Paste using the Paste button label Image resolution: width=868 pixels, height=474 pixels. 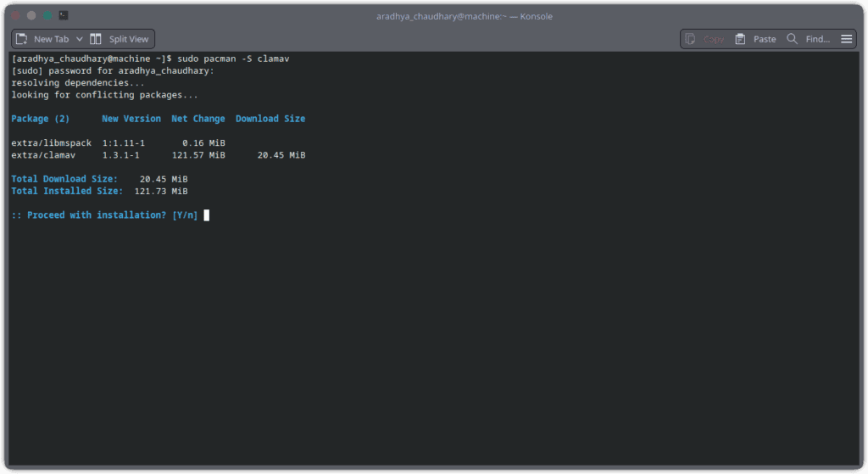[x=765, y=39]
